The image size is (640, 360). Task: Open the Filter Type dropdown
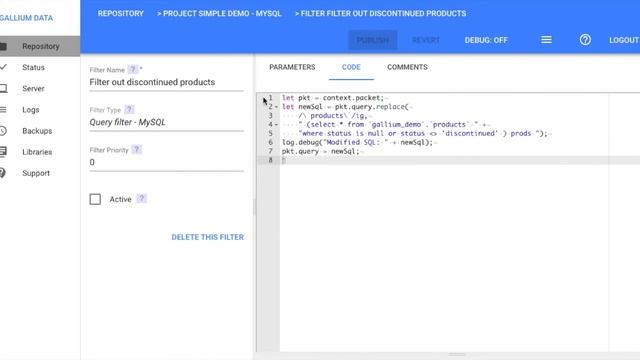(x=167, y=122)
